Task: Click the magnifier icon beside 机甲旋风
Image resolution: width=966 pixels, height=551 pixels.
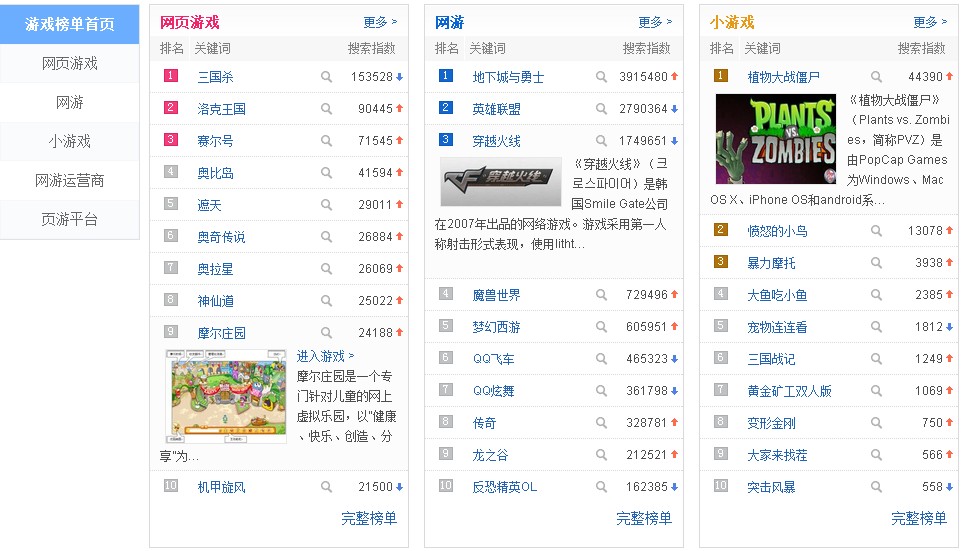Action: [326, 487]
